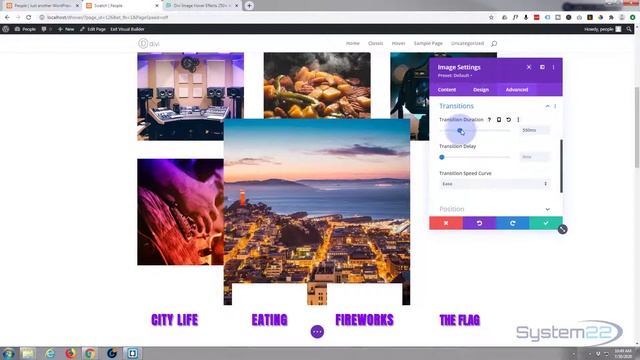The image size is (640, 360).
Task: Save settings with green checkmark button
Action: pos(546,223)
